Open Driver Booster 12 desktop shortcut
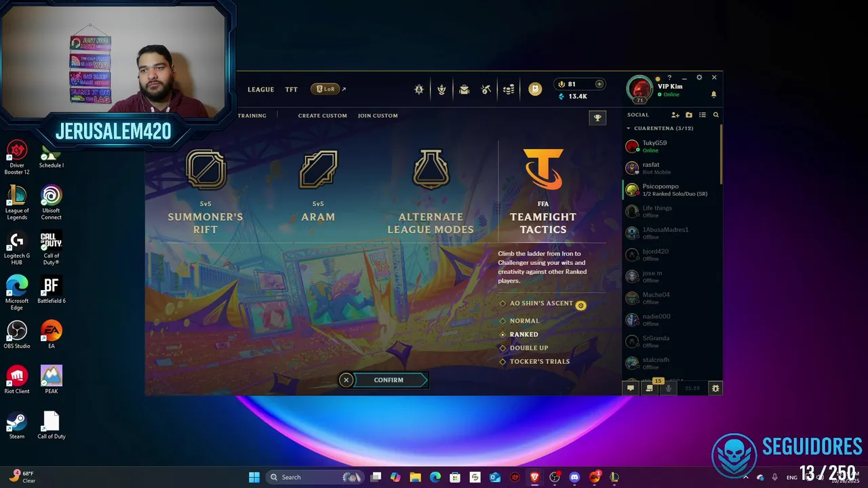This screenshot has height=488, width=868. [x=17, y=157]
